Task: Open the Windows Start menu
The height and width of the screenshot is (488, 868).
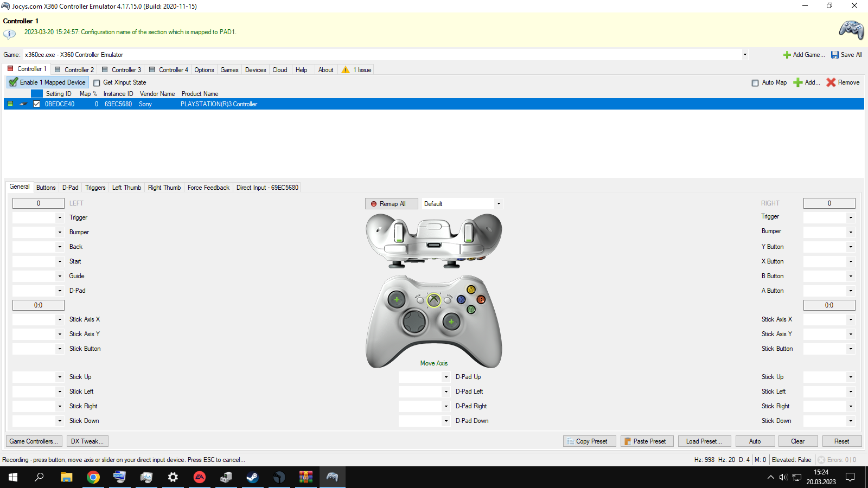Action: click(x=13, y=477)
